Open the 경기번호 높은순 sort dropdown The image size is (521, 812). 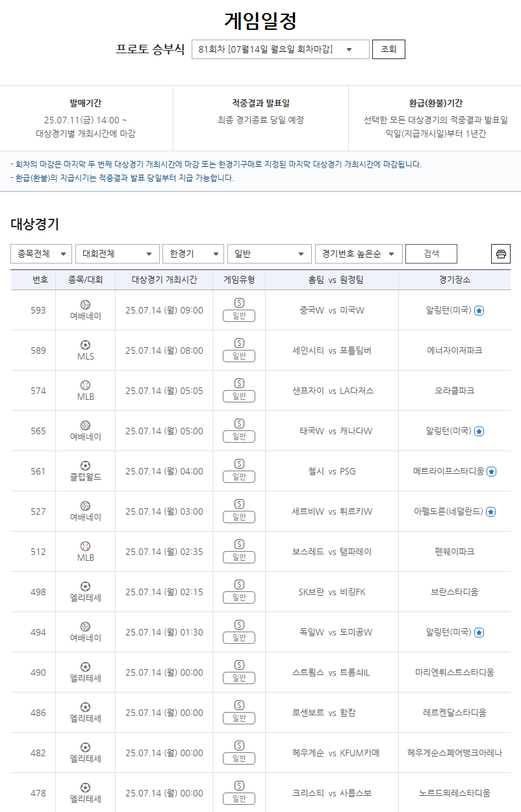pos(358,254)
